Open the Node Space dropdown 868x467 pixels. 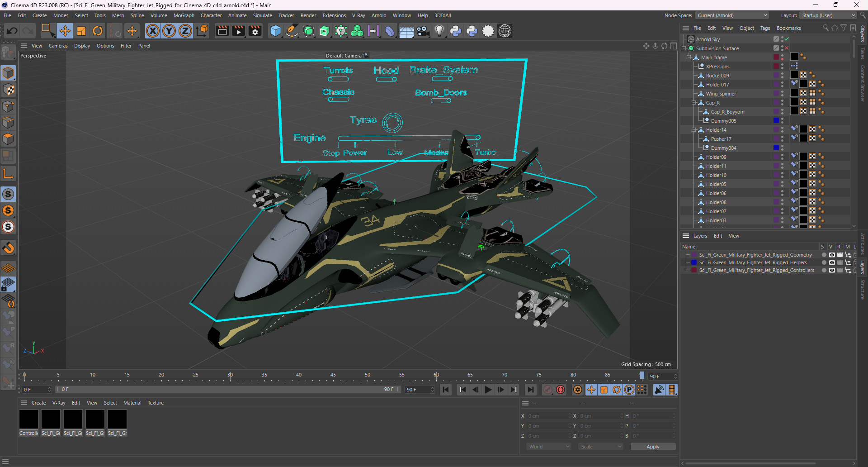click(732, 15)
